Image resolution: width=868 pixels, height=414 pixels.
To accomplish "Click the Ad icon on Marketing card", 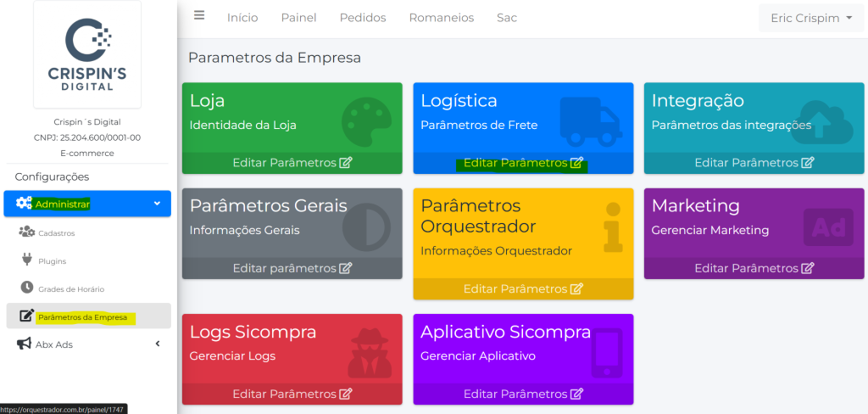I will tap(827, 227).
